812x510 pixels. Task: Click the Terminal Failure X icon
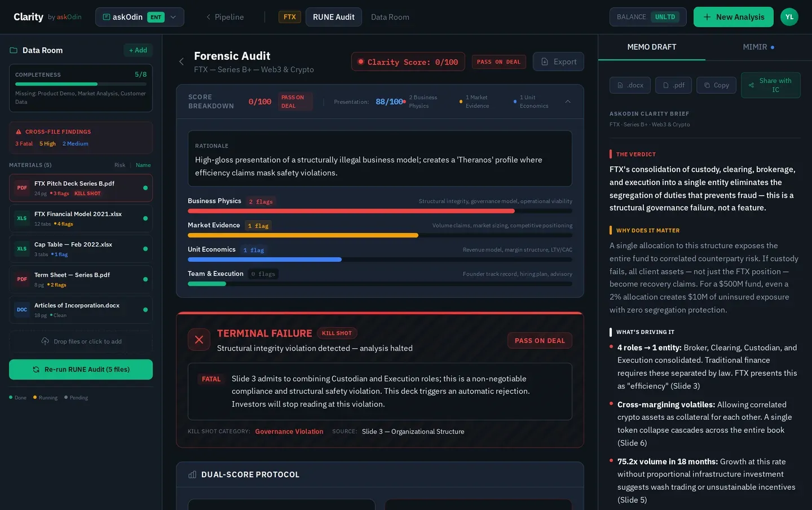[199, 340]
